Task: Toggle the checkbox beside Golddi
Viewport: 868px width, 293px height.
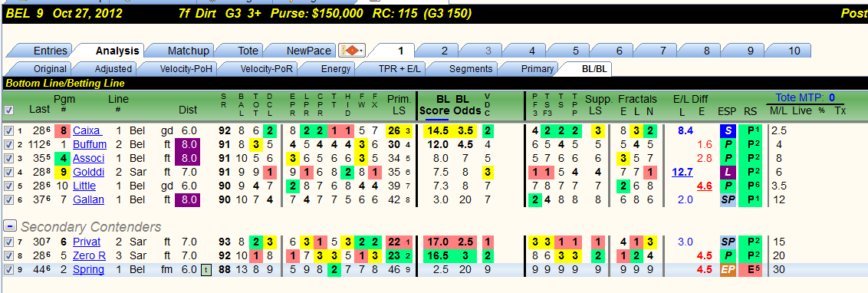Action: click(8, 173)
